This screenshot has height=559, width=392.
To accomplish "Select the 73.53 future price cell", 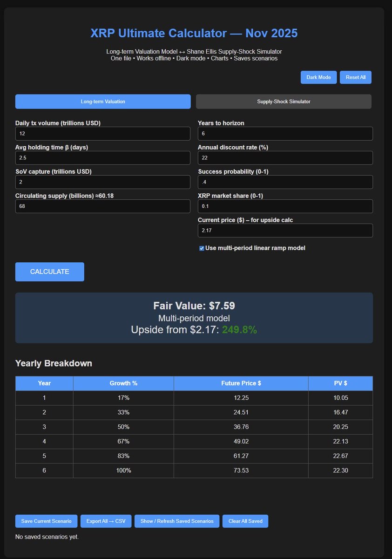I will (241, 470).
